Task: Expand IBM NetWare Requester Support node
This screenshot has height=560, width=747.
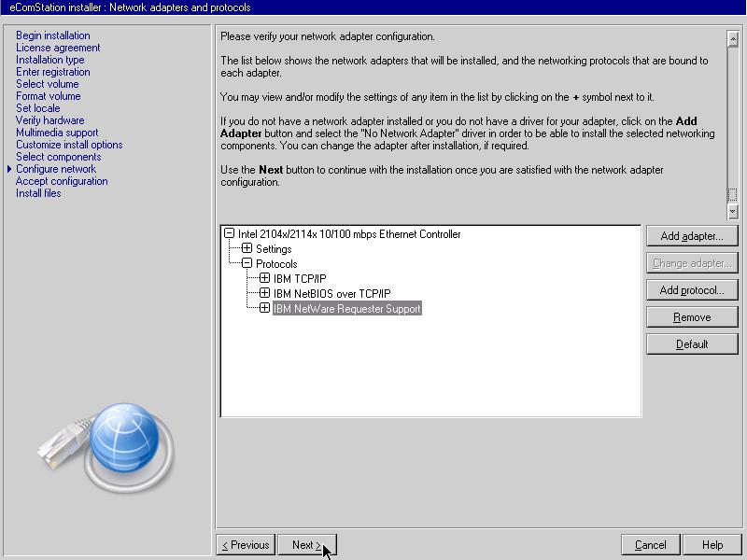Action: (x=264, y=308)
